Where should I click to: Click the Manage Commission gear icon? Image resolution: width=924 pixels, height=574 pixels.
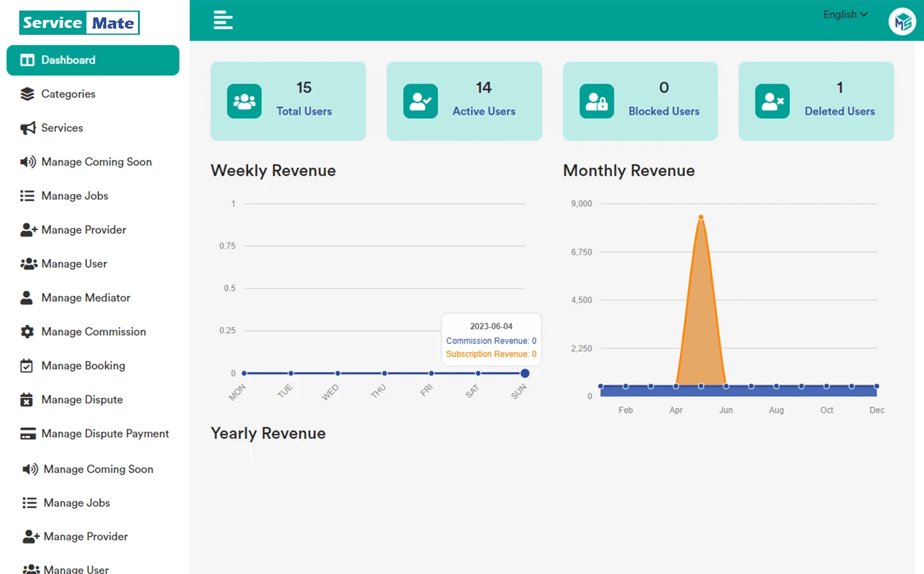pos(27,331)
